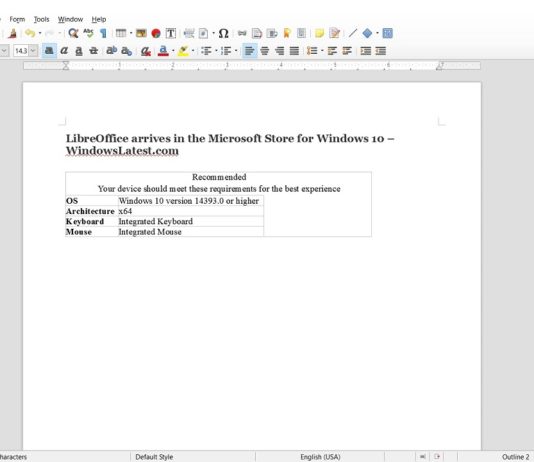Select the Insert Line tool

(353, 33)
